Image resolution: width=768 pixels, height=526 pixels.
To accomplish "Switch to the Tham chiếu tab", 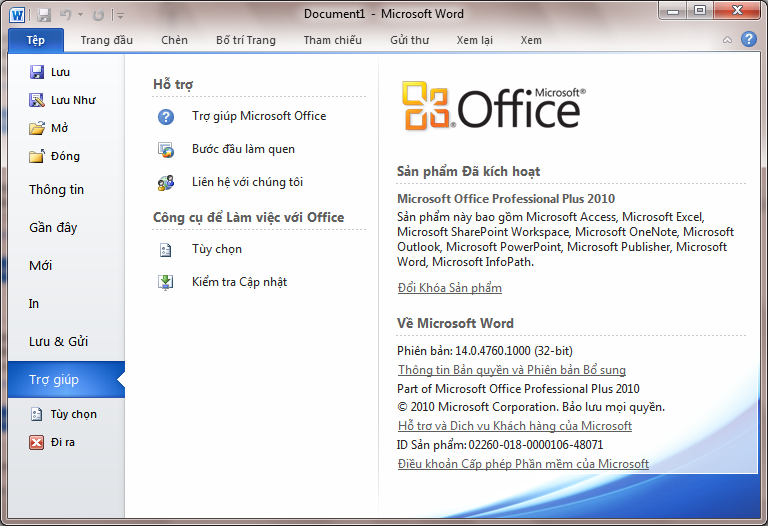I will (x=333, y=40).
